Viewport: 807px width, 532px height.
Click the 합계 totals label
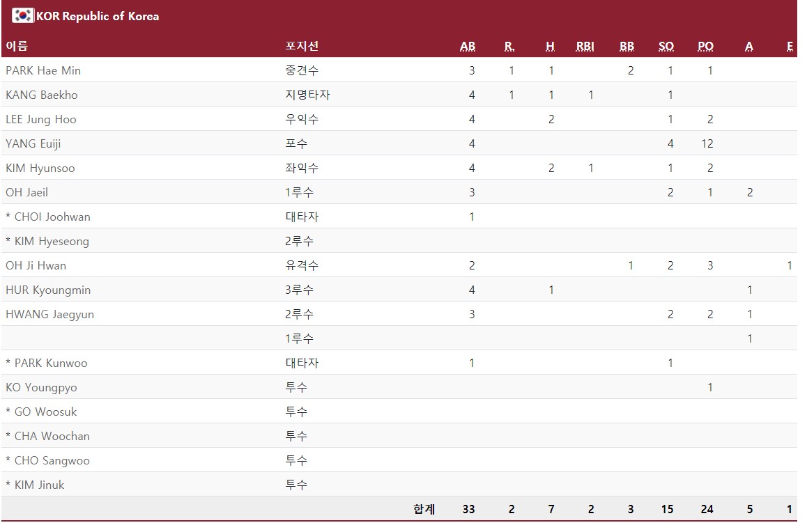(x=424, y=510)
